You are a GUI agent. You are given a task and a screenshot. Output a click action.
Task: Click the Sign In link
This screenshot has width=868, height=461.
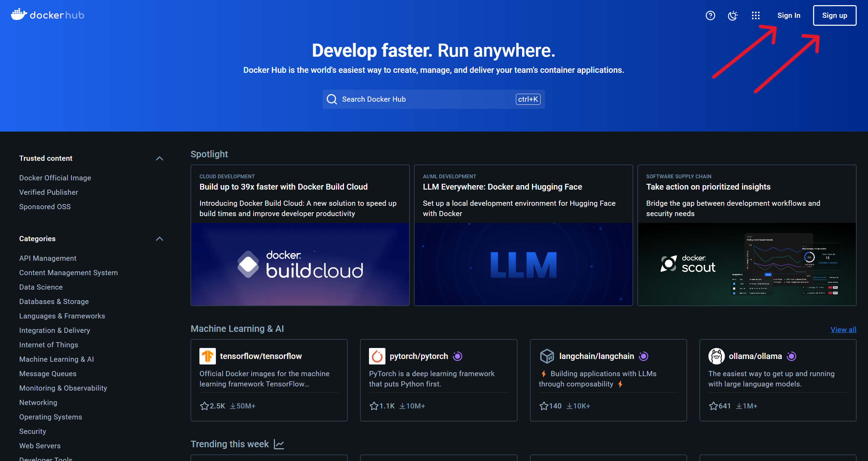789,15
